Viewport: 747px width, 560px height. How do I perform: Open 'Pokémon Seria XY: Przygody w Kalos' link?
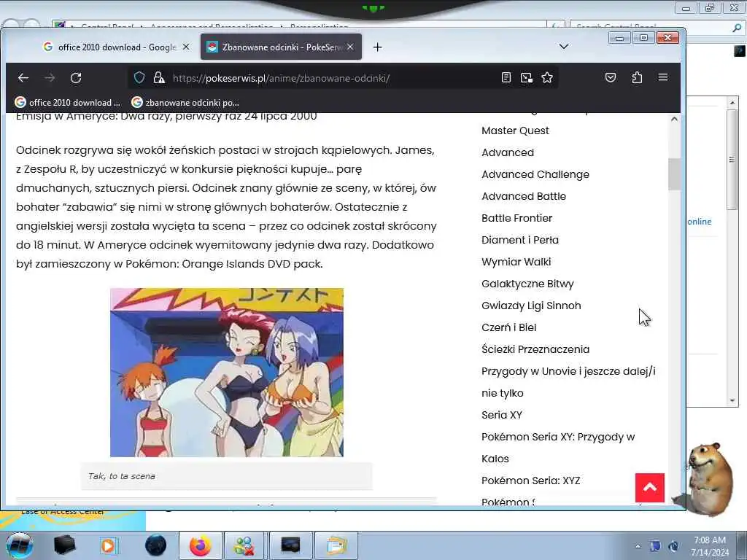[558, 448]
